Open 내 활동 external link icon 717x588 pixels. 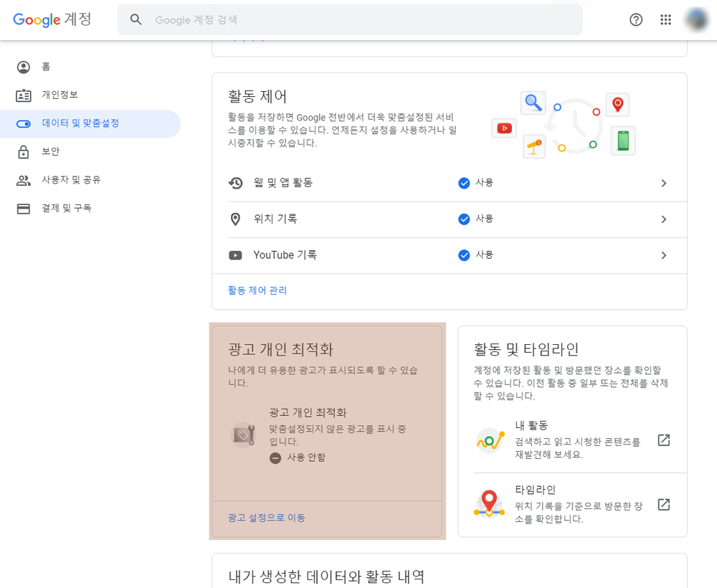663,440
